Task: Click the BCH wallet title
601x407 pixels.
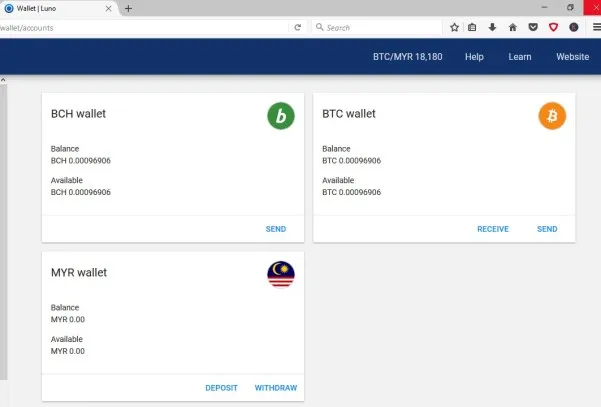Action: tap(78, 114)
